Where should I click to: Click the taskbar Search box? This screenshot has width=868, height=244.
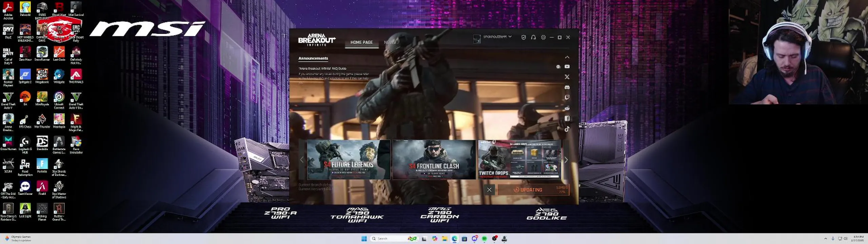click(x=394, y=239)
